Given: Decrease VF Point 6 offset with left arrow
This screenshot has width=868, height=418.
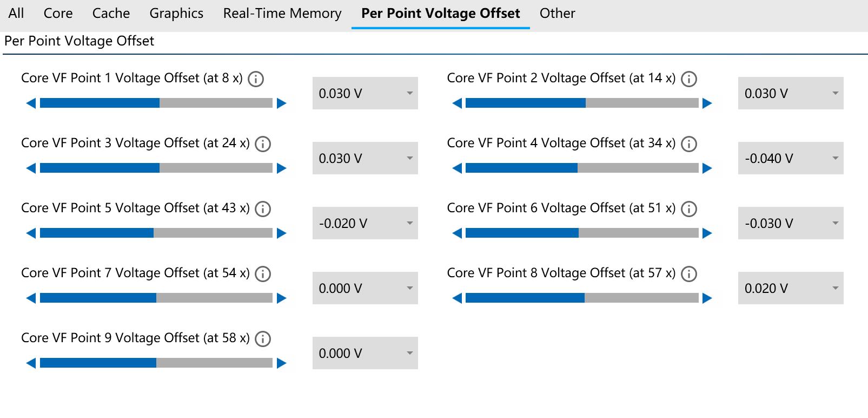Looking at the screenshot, I should (x=457, y=233).
